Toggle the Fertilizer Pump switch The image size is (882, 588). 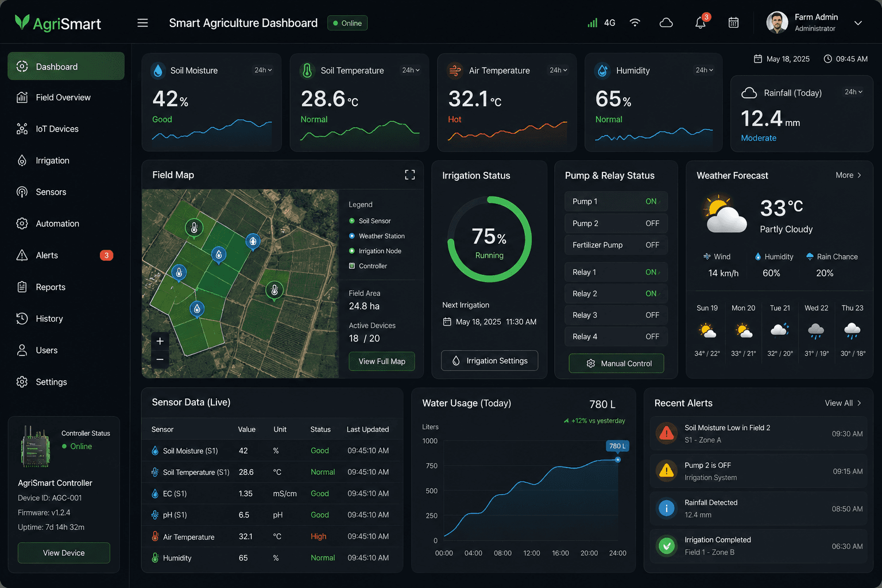652,245
